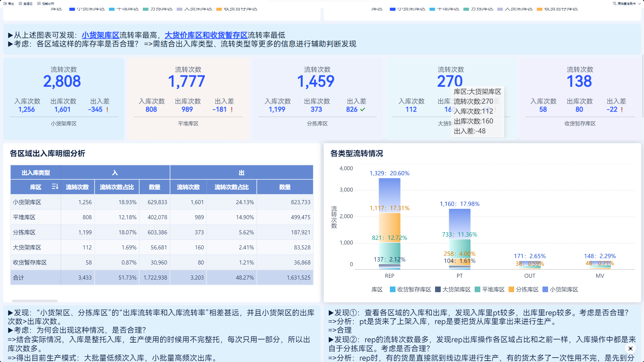Click the 平堆库区 red exclamation warning icon
Image resolution: width=644 pixels, height=362 pixels.
coord(232,110)
